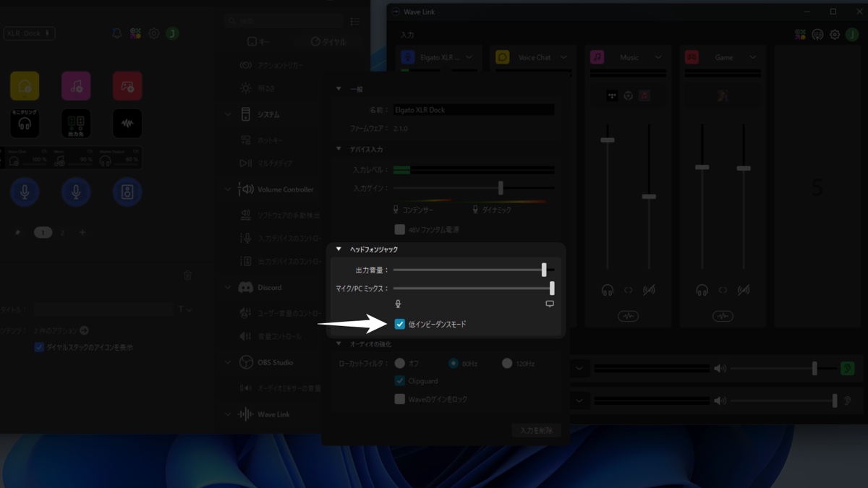Collapse the ヘッドフォンジャック section
The width and height of the screenshot is (868, 488).
pyautogui.click(x=339, y=249)
